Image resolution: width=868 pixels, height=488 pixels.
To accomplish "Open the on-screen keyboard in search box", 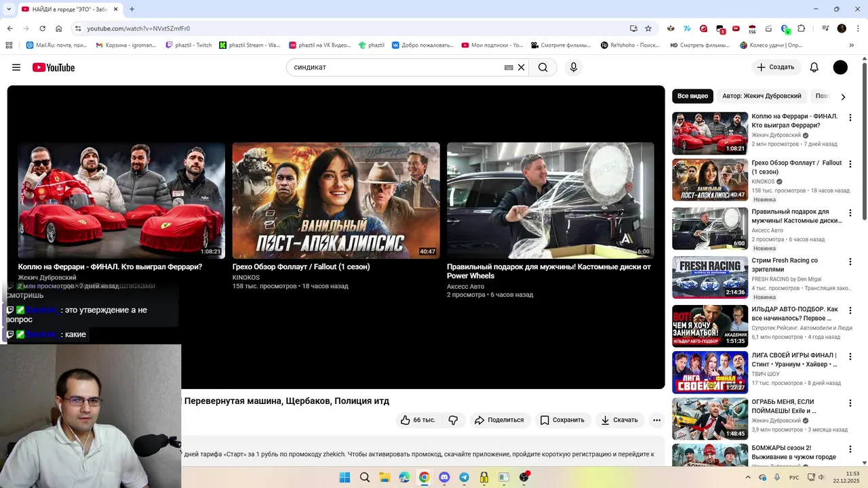I will (x=509, y=67).
